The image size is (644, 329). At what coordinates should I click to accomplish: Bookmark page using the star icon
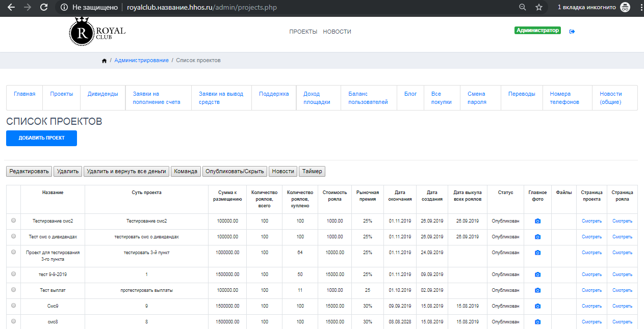tap(539, 8)
